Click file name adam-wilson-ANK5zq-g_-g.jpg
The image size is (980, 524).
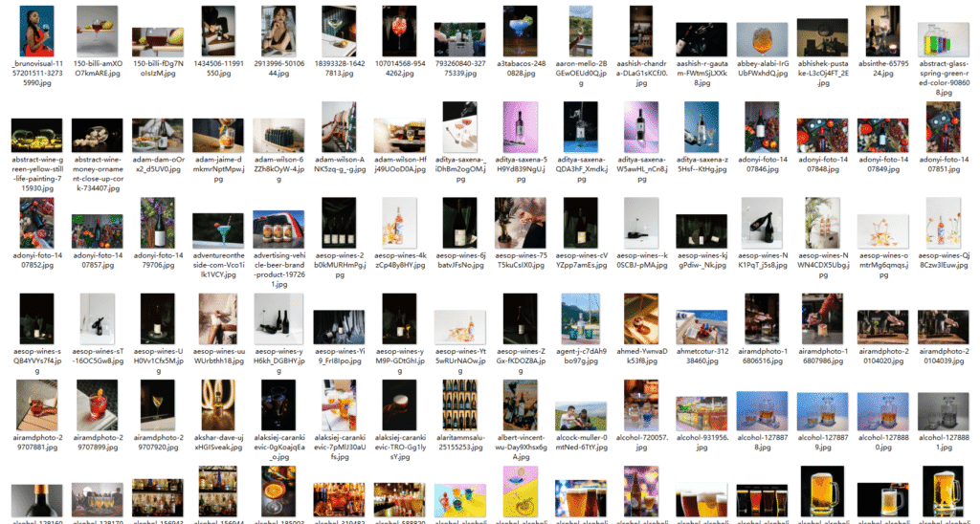[x=340, y=164]
